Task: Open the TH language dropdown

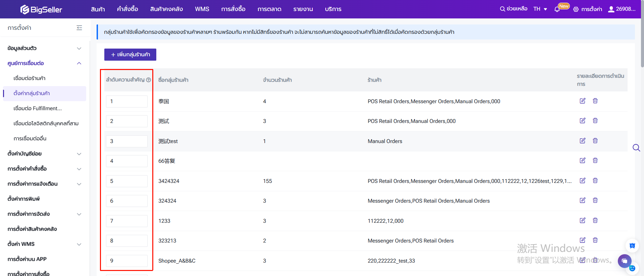Action: (x=540, y=9)
